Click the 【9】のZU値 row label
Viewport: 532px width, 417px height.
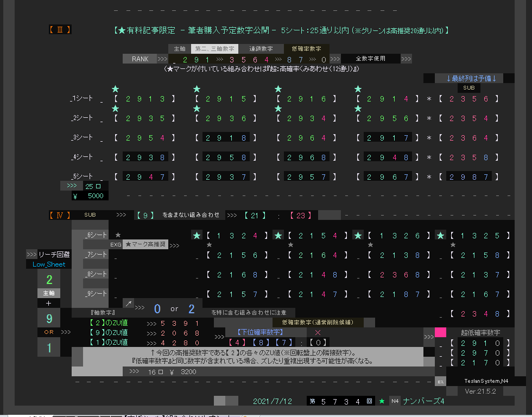click(x=108, y=332)
